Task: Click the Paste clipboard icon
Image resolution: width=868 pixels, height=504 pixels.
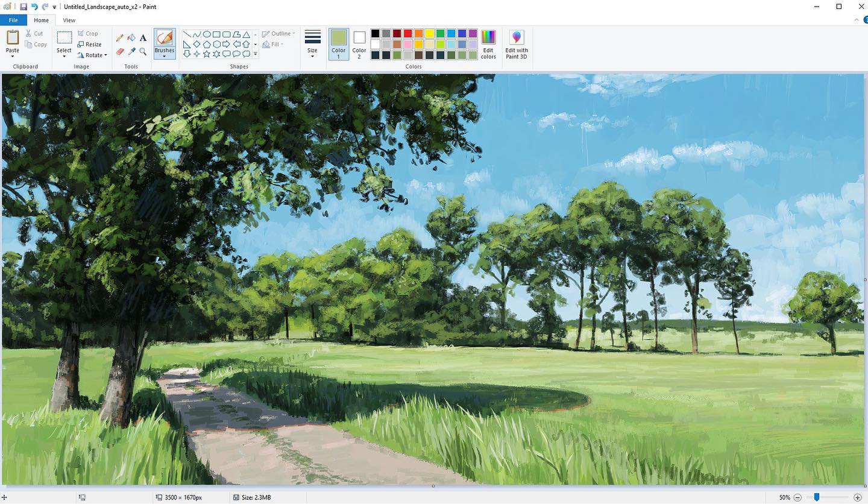Action: pos(13,37)
